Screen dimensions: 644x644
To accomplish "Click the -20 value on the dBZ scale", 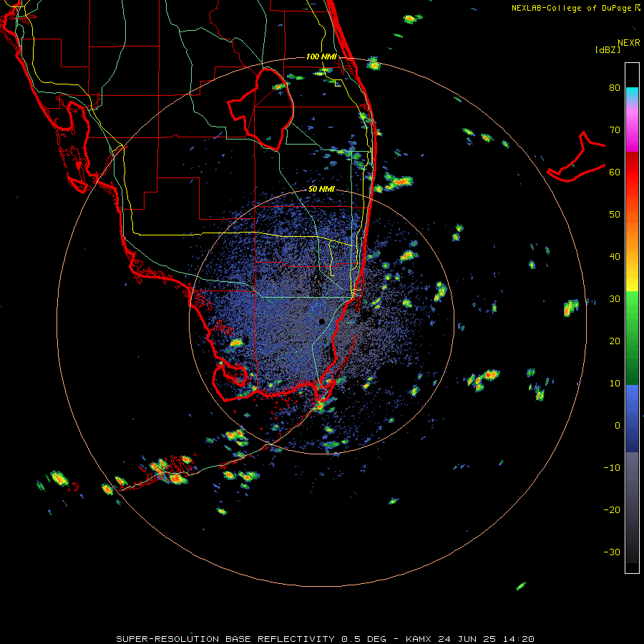I will (612, 510).
